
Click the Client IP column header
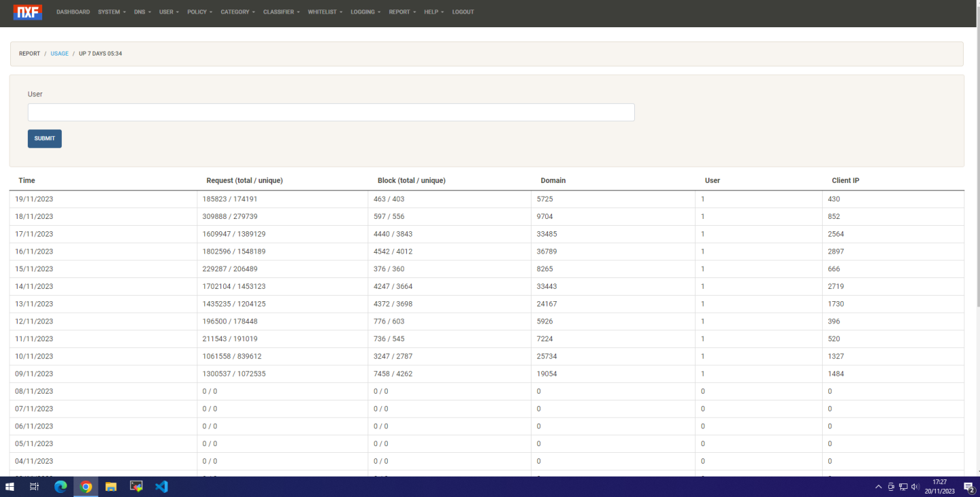(846, 181)
